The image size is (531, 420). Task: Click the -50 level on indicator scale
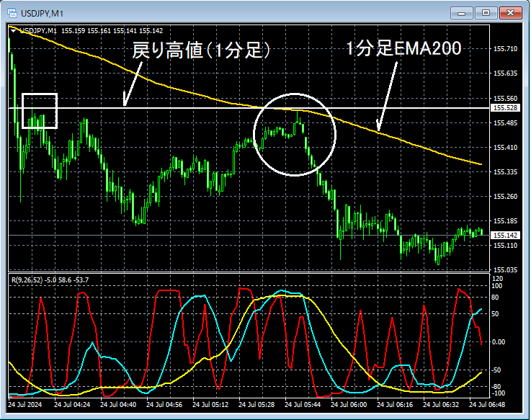496,370
